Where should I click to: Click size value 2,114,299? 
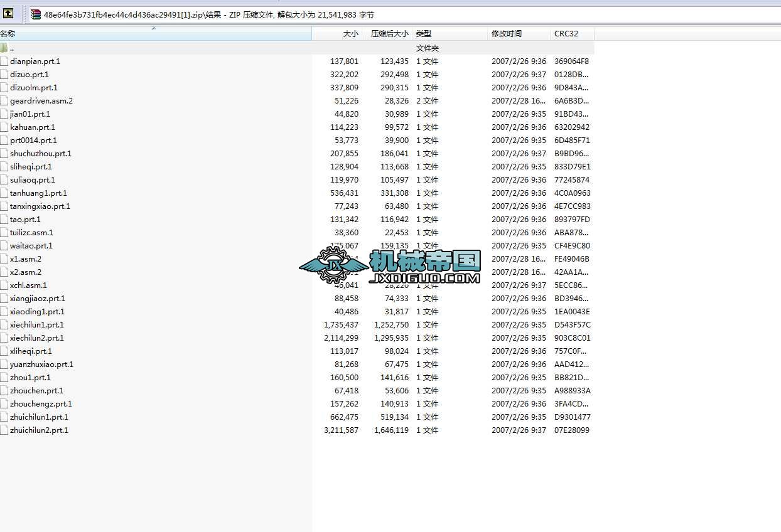tap(342, 338)
